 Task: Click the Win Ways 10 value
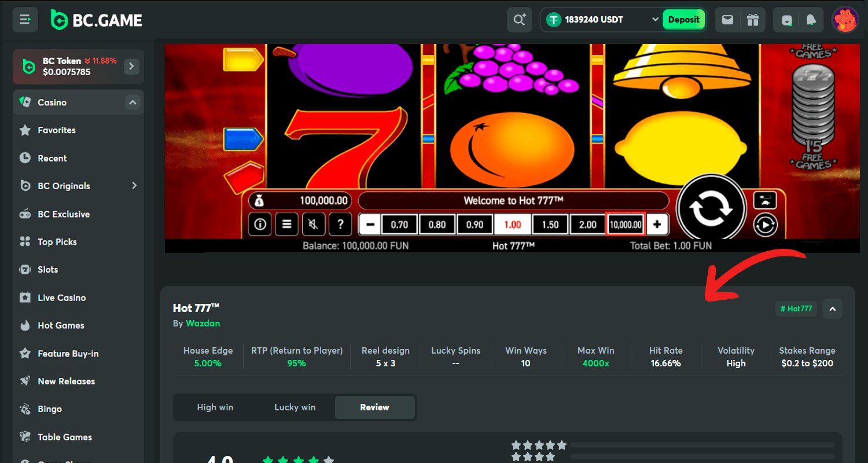525,363
